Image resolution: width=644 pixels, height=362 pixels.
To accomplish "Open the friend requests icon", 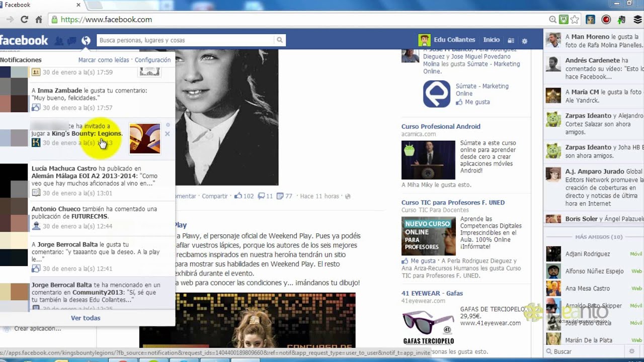I will coord(59,40).
